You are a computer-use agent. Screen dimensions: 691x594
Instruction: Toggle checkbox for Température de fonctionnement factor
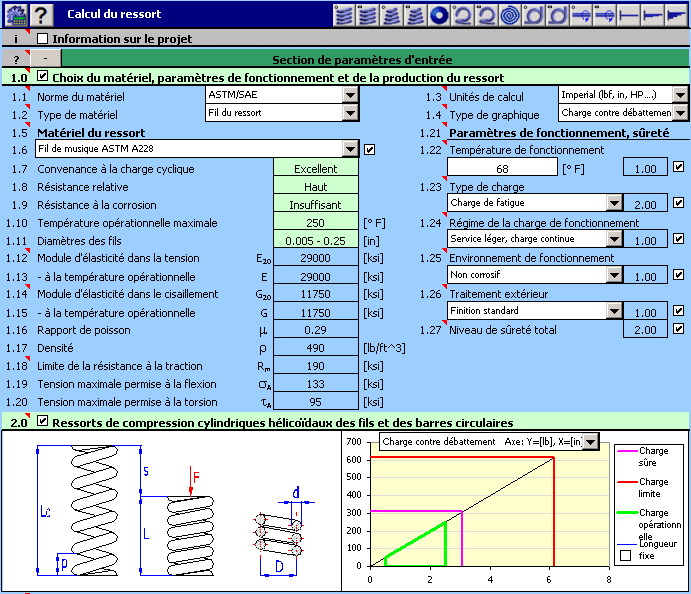(679, 167)
